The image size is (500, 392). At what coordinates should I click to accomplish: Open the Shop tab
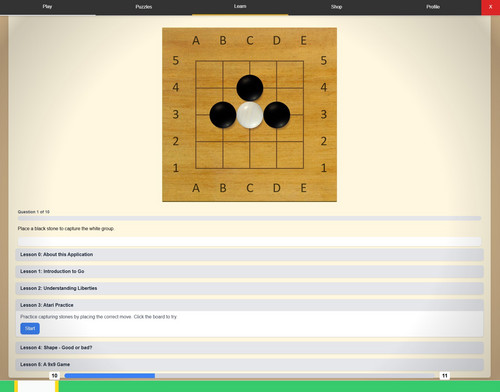(x=336, y=7)
